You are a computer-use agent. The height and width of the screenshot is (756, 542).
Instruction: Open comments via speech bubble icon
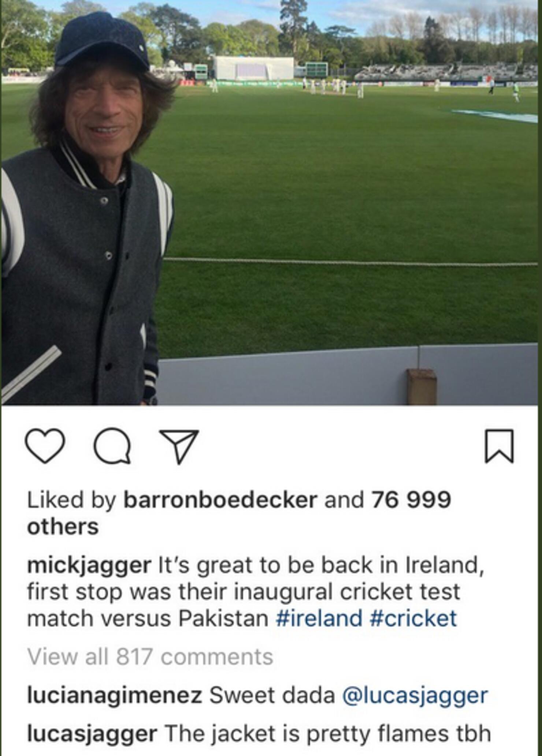pyautogui.click(x=112, y=446)
